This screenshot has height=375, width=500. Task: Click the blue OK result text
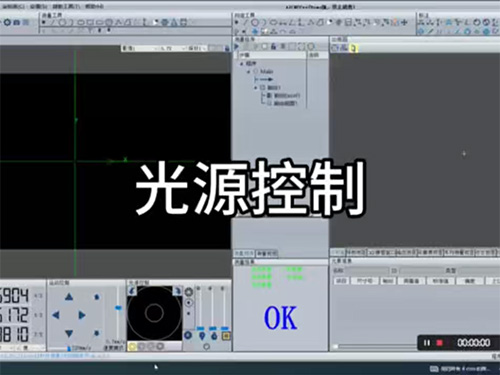[x=280, y=318]
